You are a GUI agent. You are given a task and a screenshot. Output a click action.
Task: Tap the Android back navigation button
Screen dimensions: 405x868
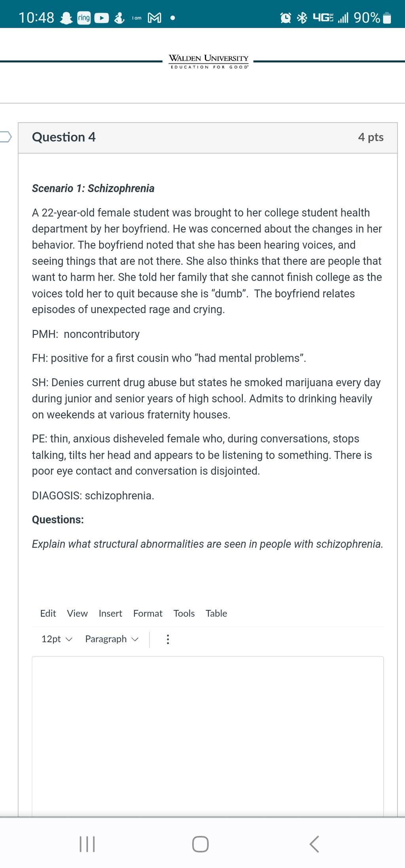click(x=314, y=844)
